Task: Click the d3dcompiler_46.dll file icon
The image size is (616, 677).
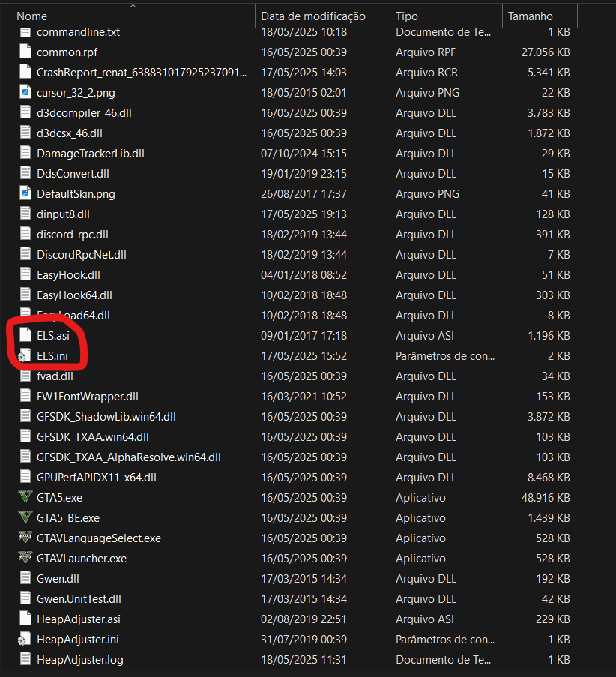Action: click(25, 113)
